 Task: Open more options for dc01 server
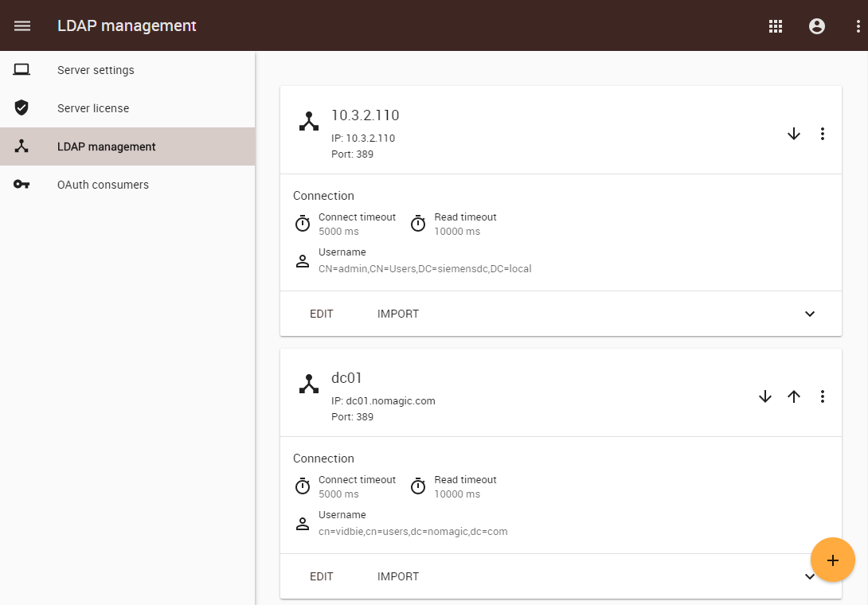(823, 396)
